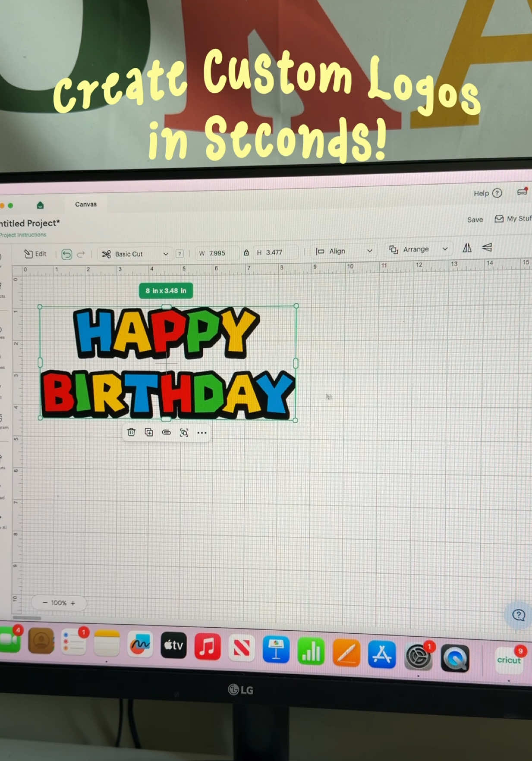Expand the Arrange dropdown
Viewport: 532px width, 761px height.
pos(419,249)
